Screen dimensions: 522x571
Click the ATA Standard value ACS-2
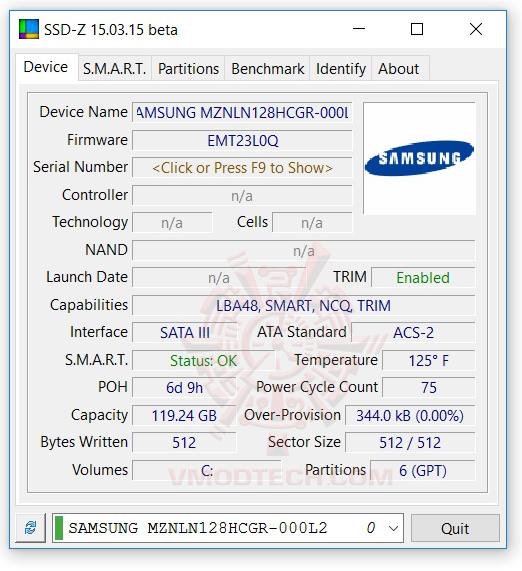[413, 333]
